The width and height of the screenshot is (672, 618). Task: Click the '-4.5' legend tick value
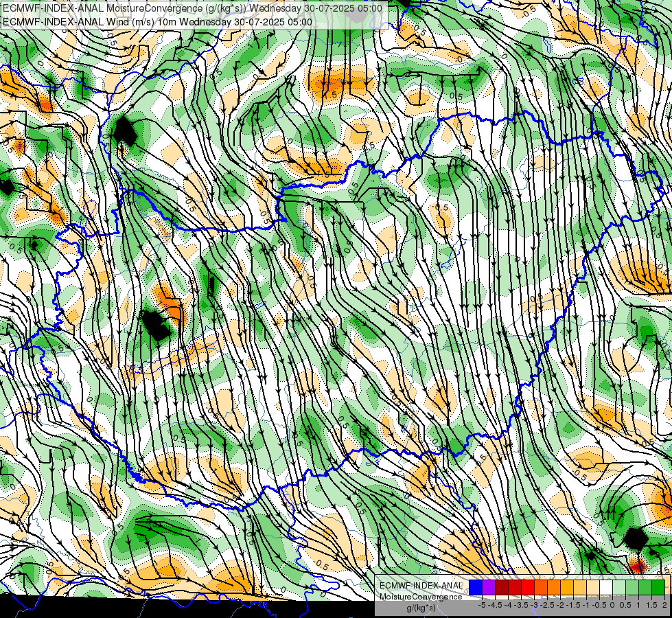(x=496, y=605)
